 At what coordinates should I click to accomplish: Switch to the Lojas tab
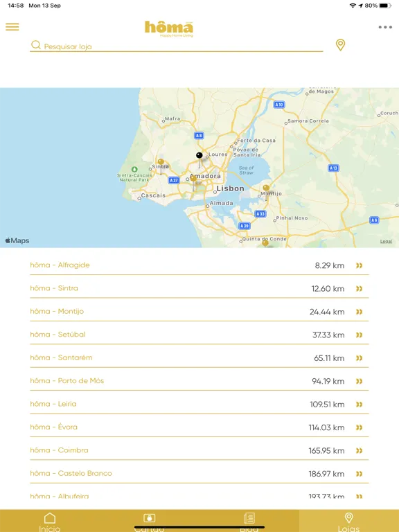click(349, 522)
